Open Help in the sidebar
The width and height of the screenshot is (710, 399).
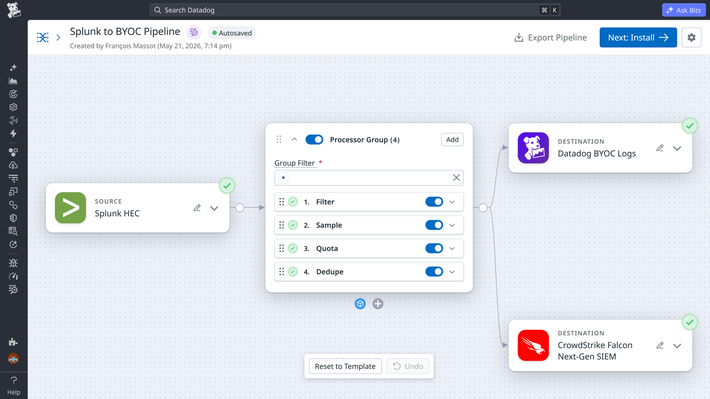pyautogui.click(x=14, y=385)
